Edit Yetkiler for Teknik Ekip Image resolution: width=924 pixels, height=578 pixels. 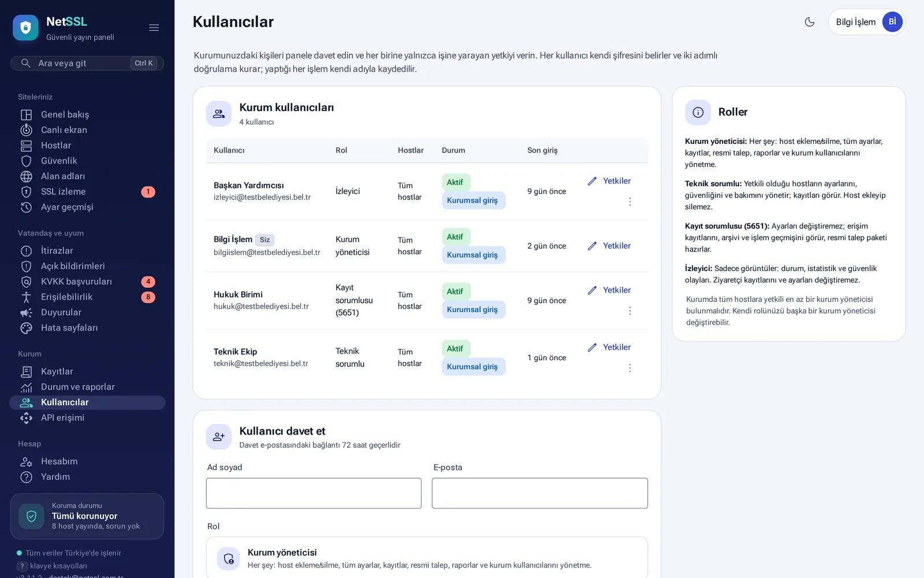click(x=609, y=347)
